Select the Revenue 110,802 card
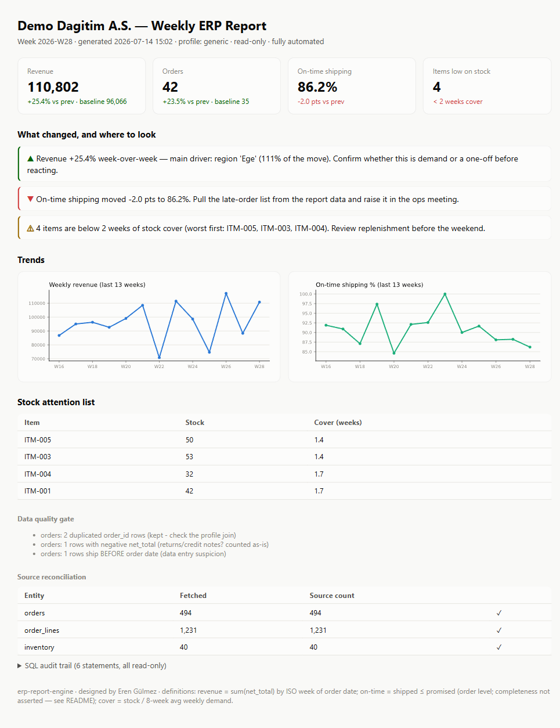The width and height of the screenshot is (560, 728). [x=81, y=86]
